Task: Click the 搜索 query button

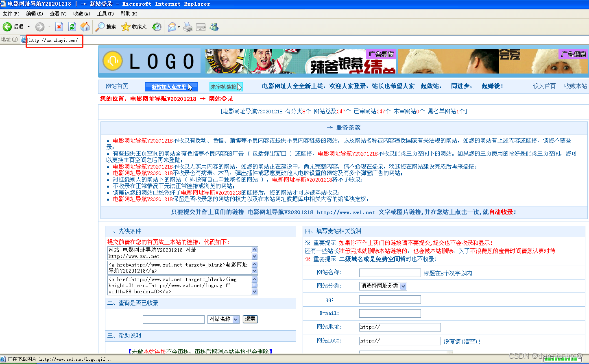Action: coord(250,319)
